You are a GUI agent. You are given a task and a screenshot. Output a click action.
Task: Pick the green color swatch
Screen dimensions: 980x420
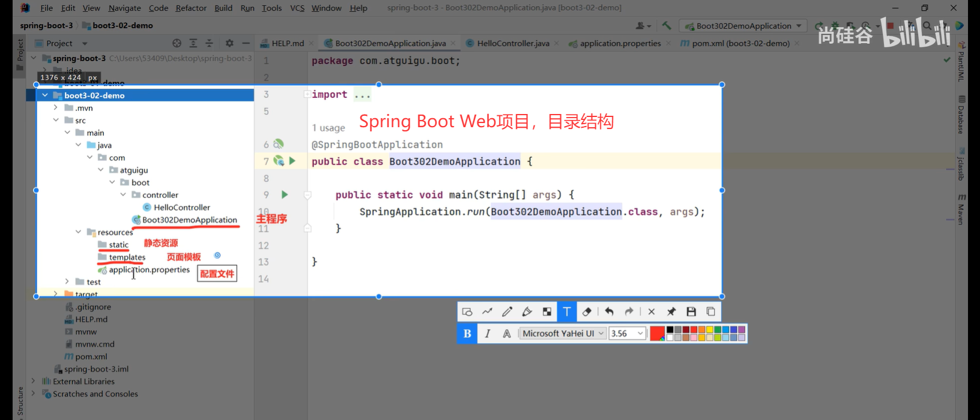pos(718,329)
